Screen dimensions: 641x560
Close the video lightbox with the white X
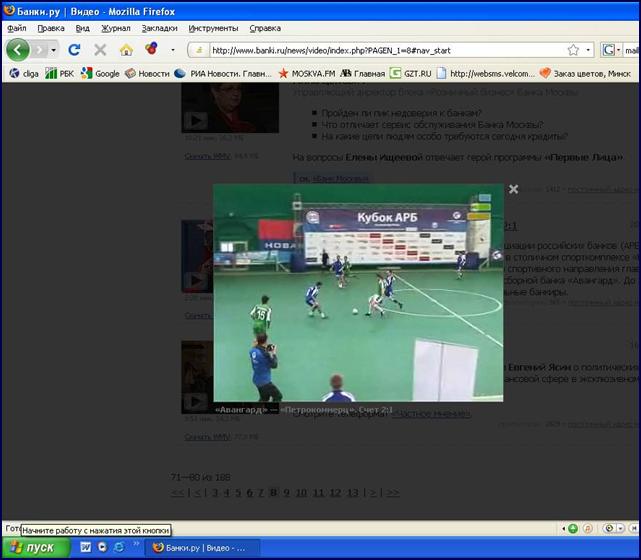(x=513, y=189)
